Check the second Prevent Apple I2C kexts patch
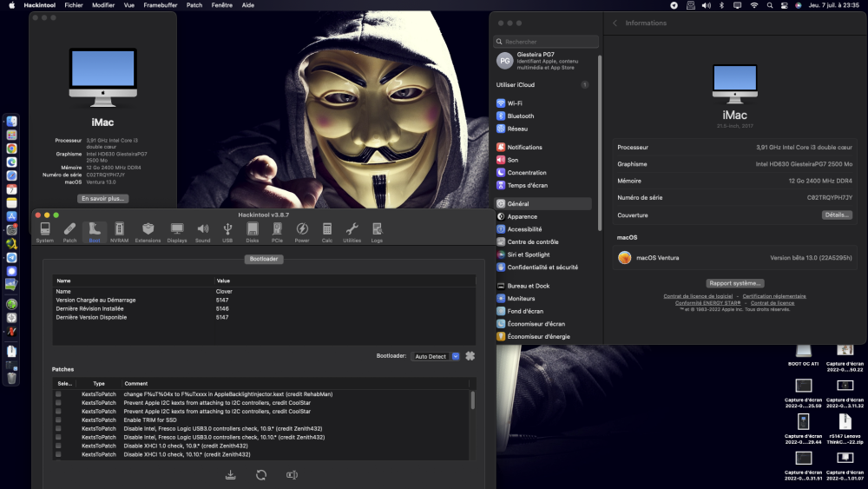Viewport: 868px width, 489px height. point(58,412)
